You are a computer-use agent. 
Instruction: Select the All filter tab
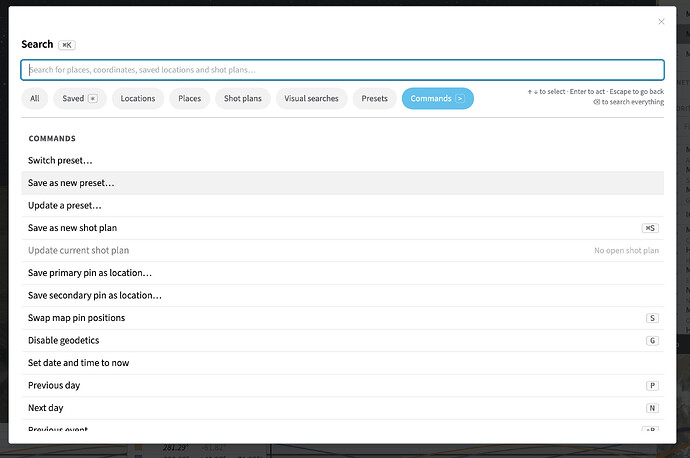35,99
